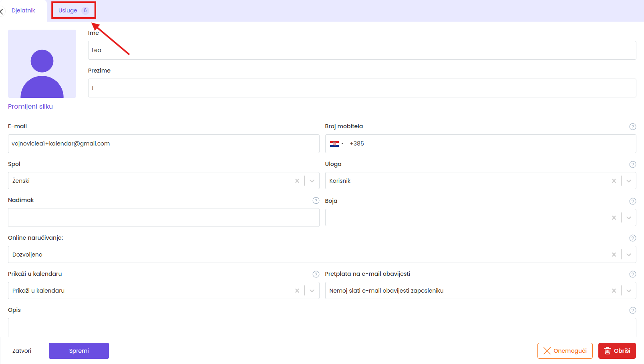
Task: Click Online naručivanje help icon
Action: coord(632,238)
